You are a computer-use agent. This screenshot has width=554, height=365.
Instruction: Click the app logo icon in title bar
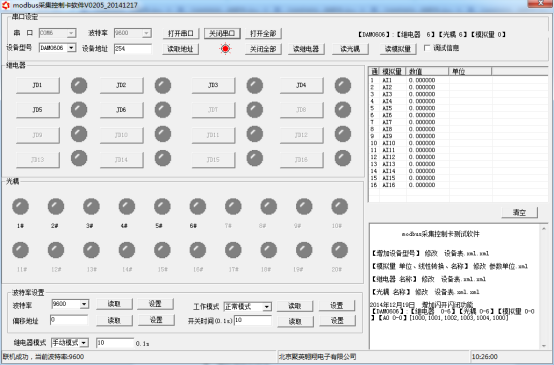pos(6,5)
